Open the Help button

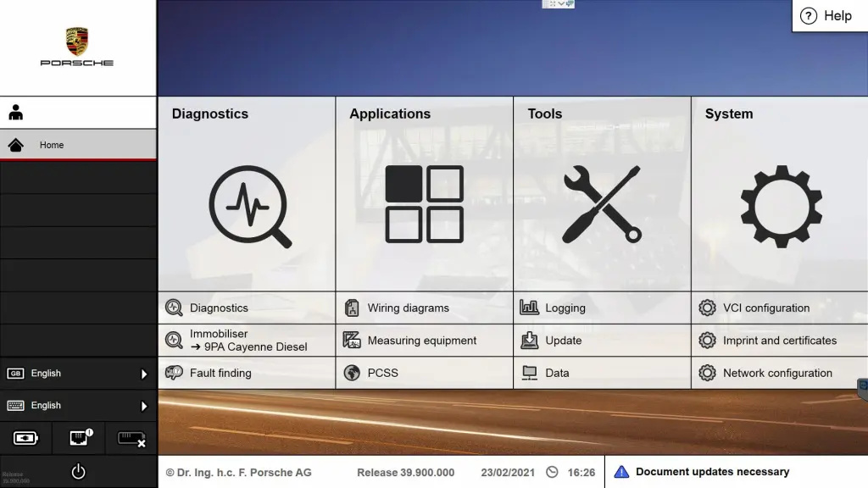point(826,16)
